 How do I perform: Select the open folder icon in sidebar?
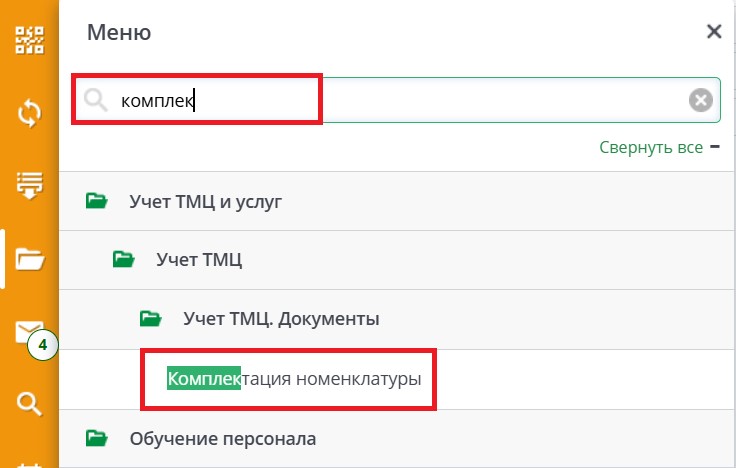(x=29, y=258)
